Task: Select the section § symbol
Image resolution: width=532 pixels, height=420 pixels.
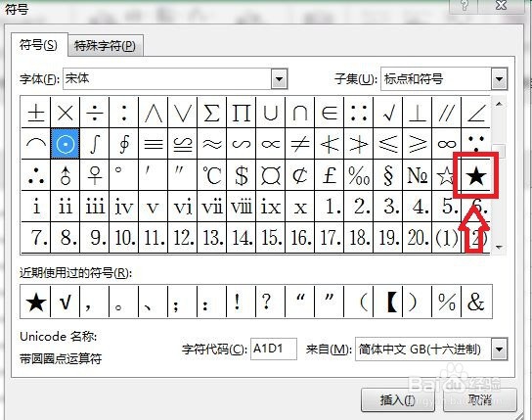Action: tap(388, 175)
